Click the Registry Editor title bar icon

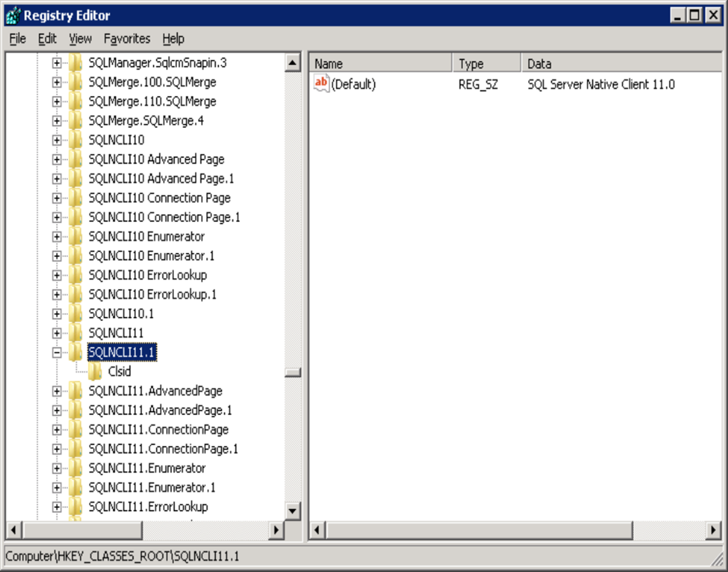[x=13, y=15]
